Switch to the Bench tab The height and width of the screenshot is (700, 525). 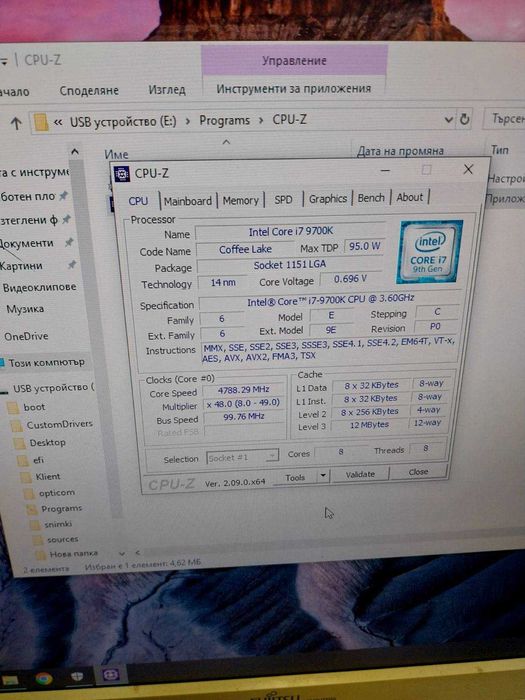click(371, 198)
